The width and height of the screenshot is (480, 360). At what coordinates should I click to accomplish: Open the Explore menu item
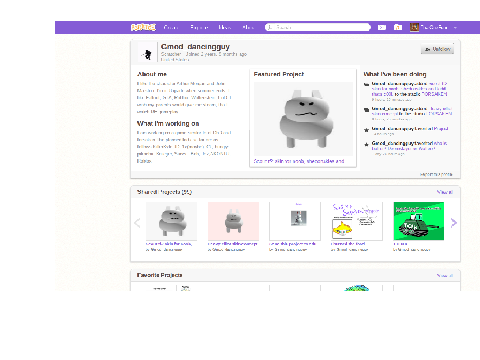pos(199,27)
